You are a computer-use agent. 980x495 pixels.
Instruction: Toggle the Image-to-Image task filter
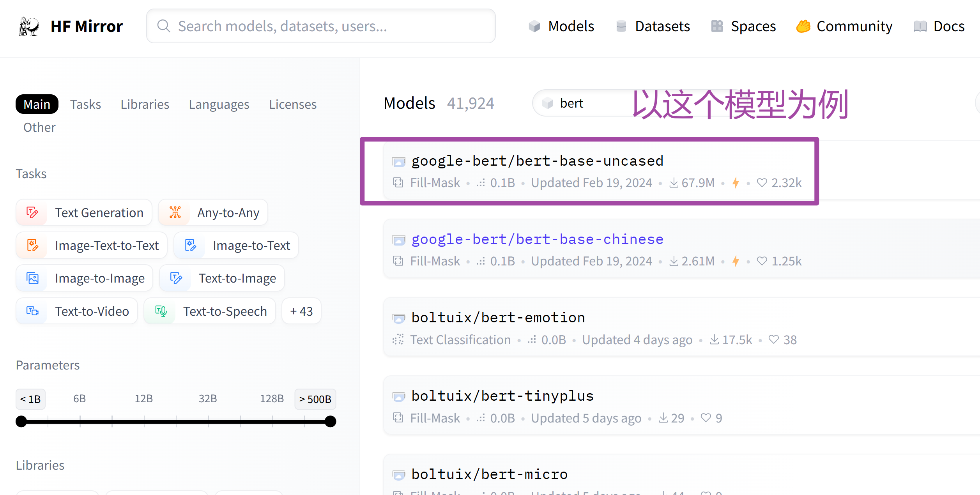click(84, 278)
